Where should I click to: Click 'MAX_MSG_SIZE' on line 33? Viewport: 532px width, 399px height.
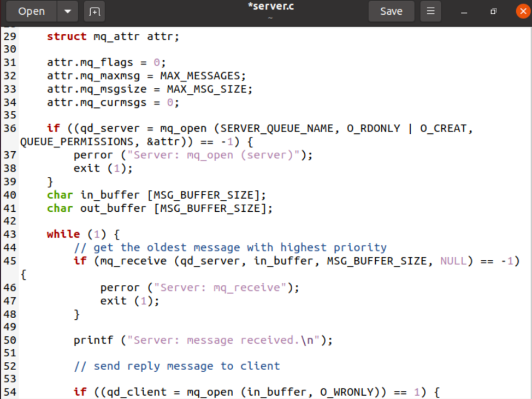(206, 89)
